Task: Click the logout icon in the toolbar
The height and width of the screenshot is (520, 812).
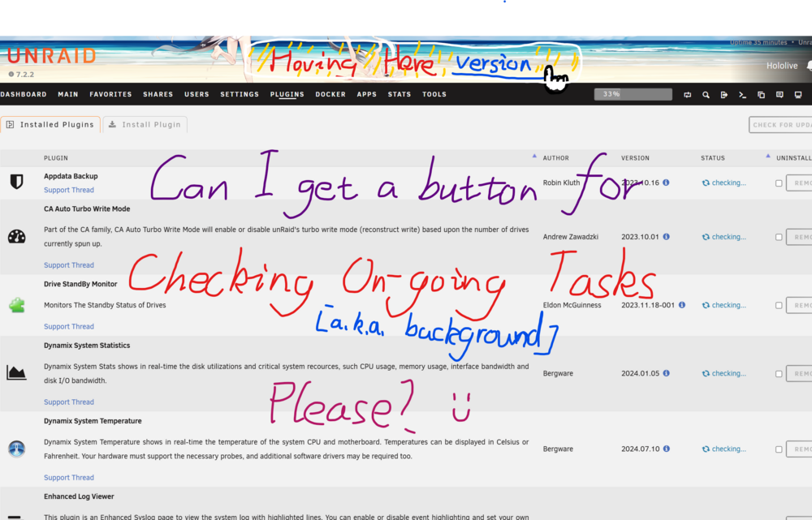Action: 724,95
